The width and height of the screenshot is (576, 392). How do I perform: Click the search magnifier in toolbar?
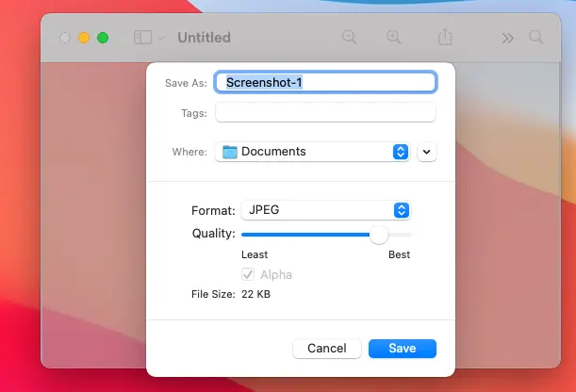[535, 37]
